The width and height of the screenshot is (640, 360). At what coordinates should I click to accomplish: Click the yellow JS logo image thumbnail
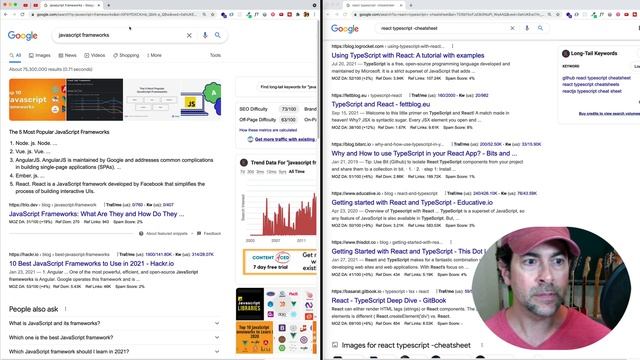point(201,100)
